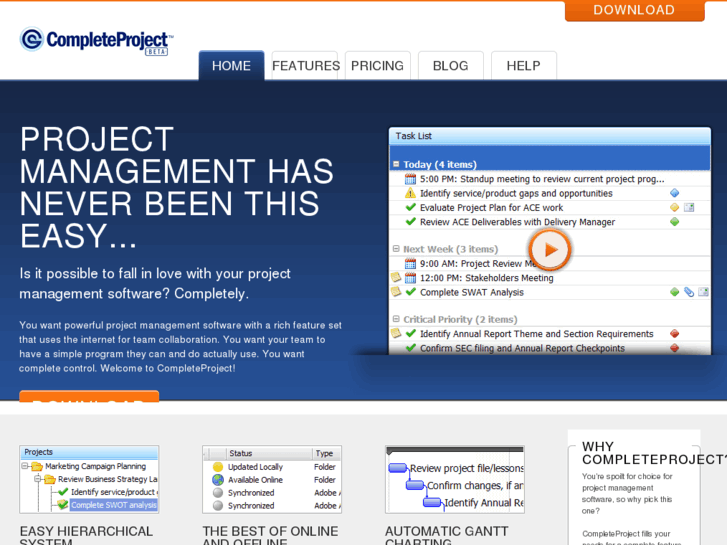727x545 pixels.
Task: Click blue diamond on Identify service/product gaps row
Action: click(675, 193)
